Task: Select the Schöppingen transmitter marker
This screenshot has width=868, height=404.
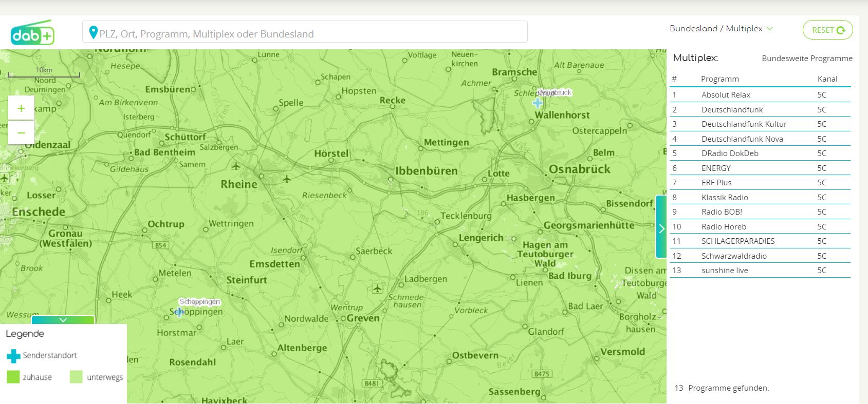Action: point(179,312)
